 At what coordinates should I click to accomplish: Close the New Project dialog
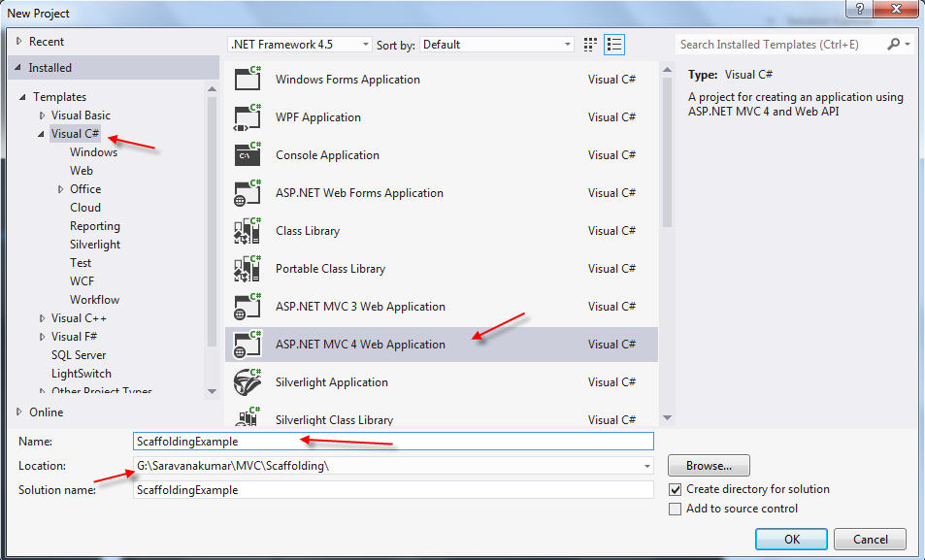[x=896, y=9]
